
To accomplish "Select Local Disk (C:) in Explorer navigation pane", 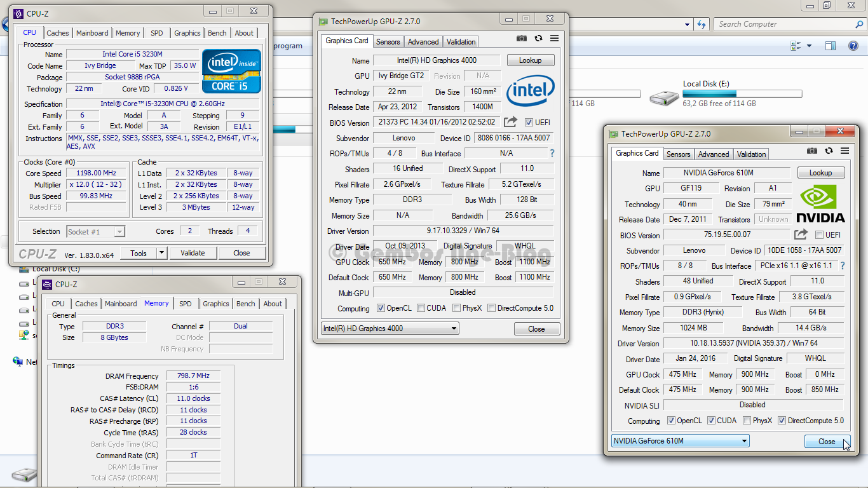I will [56, 269].
